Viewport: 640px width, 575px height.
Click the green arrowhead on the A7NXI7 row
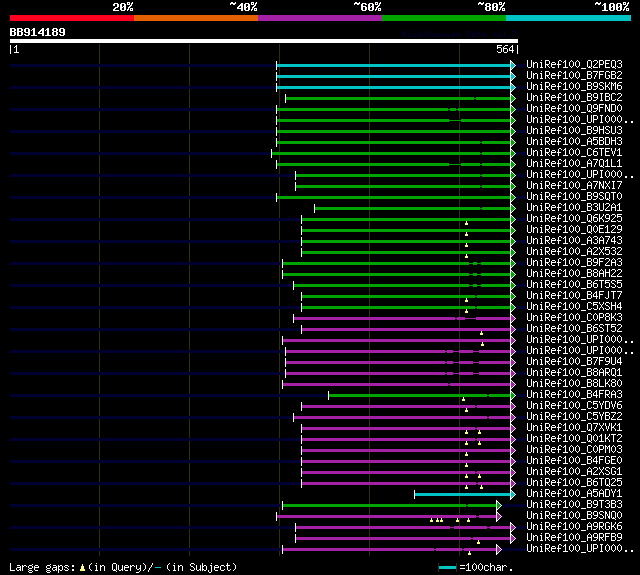coord(513,186)
